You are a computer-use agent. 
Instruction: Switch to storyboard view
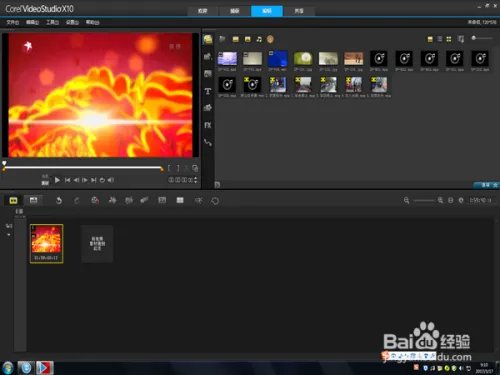[x=13, y=200]
